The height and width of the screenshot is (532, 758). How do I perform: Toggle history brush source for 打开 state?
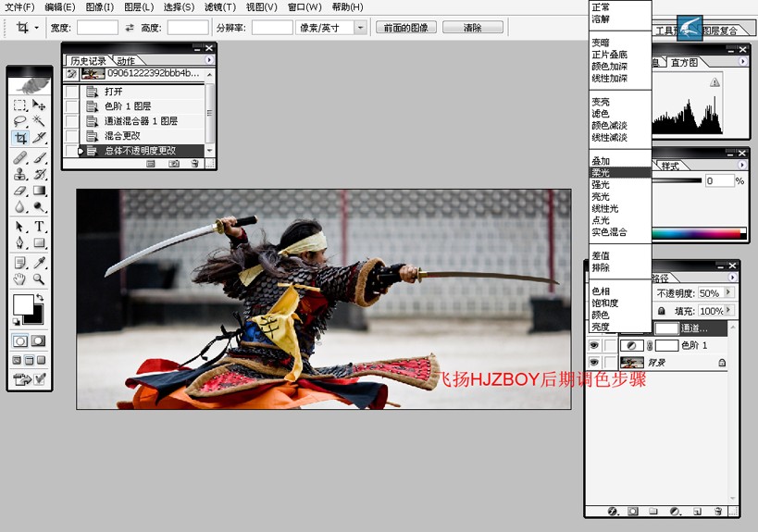pyautogui.click(x=71, y=92)
